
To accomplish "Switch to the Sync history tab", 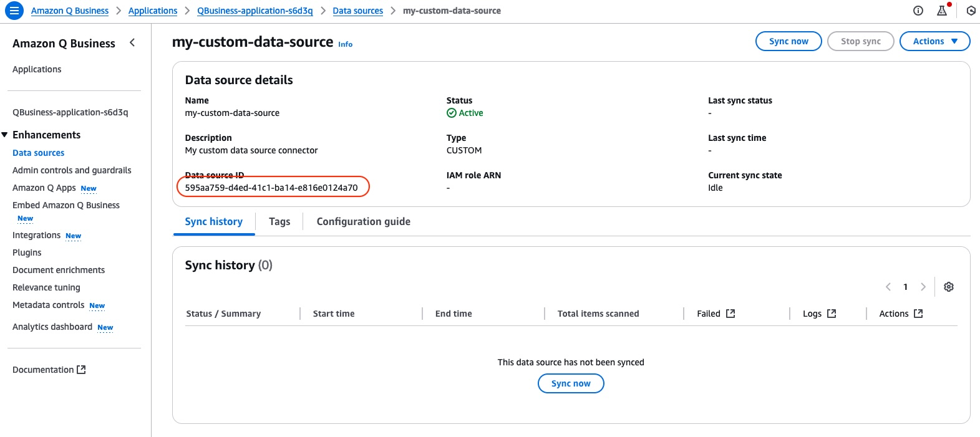I will [214, 222].
